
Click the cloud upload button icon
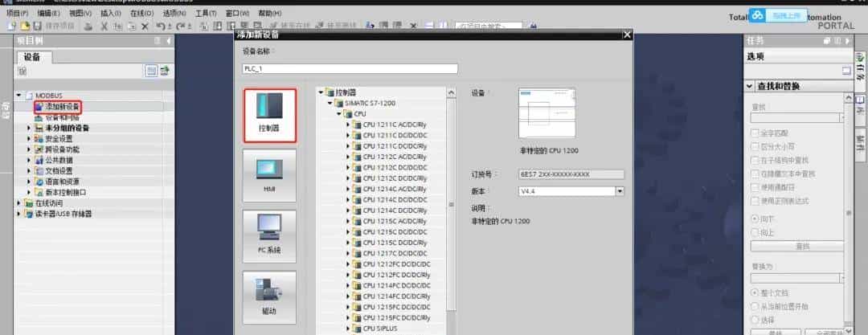pyautogui.click(x=758, y=16)
